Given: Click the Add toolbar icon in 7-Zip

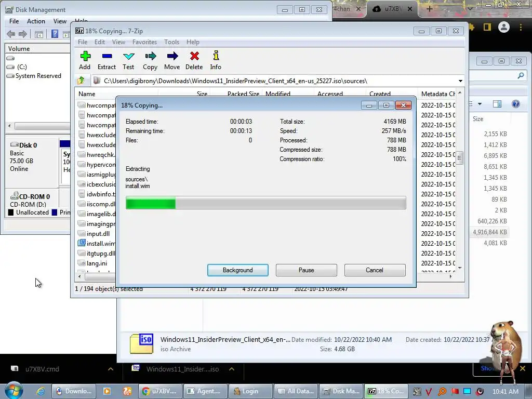Looking at the screenshot, I should tap(85, 56).
